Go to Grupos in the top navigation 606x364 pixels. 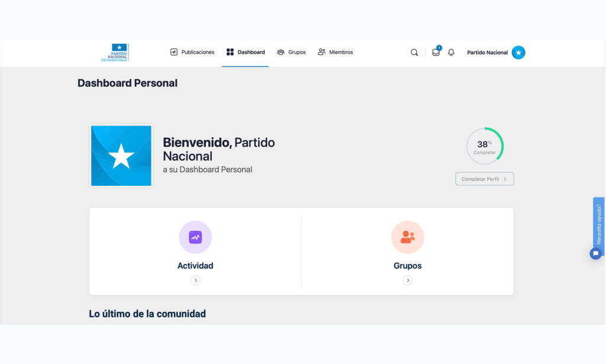[x=291, y=52]
